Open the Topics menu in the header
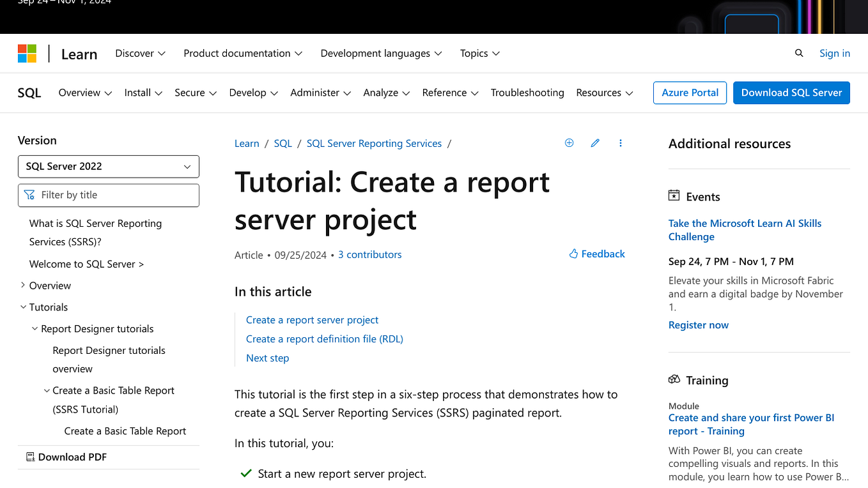 [479, 53]
